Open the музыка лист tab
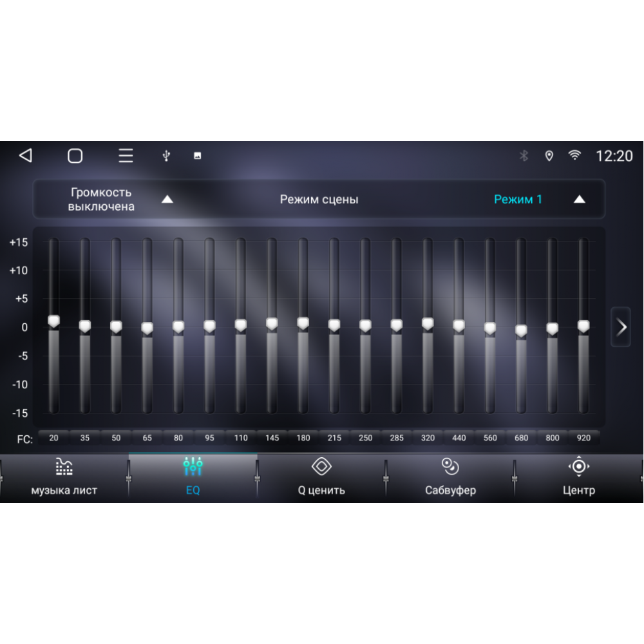Image resolution: width=644 pixels, height=644 pixels. [64, 478]
